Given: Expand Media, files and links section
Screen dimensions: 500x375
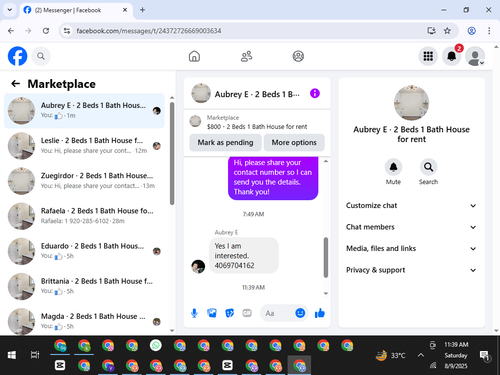Looking at the screenshot, I should tap(411, 248).
